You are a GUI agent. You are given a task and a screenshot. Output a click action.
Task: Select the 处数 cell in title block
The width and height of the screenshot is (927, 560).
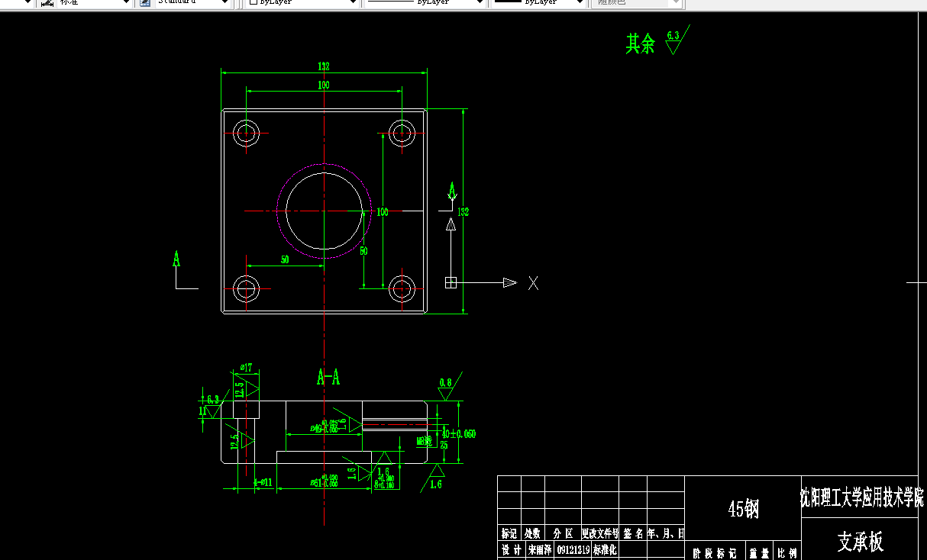(x=532, y=533)
